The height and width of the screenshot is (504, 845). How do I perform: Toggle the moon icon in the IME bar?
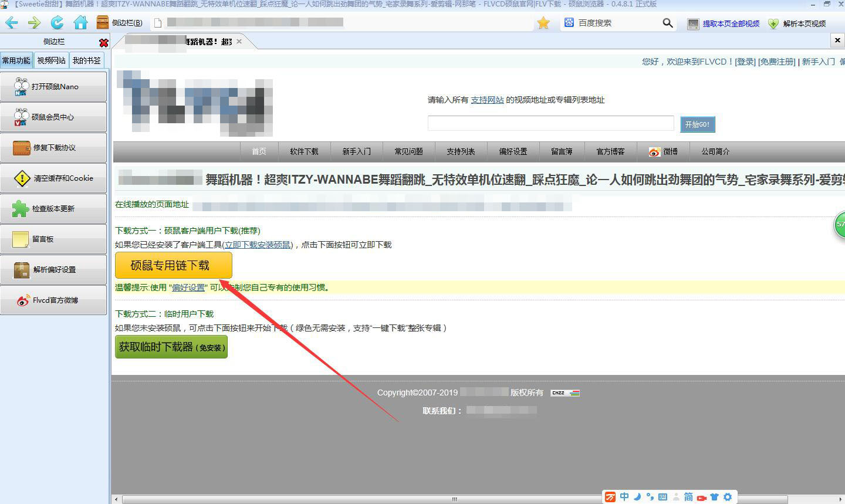(637, 497)
